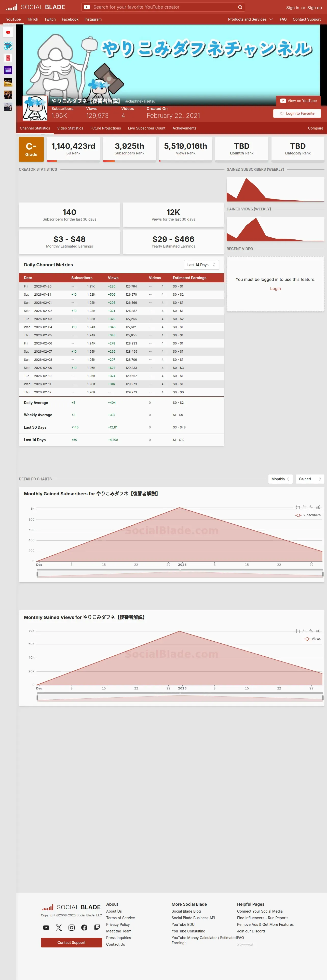The width and height of the screenshot is (327, 980).
Task: Click Subscribers chart range slider right handle
Action: click(323, 574)
